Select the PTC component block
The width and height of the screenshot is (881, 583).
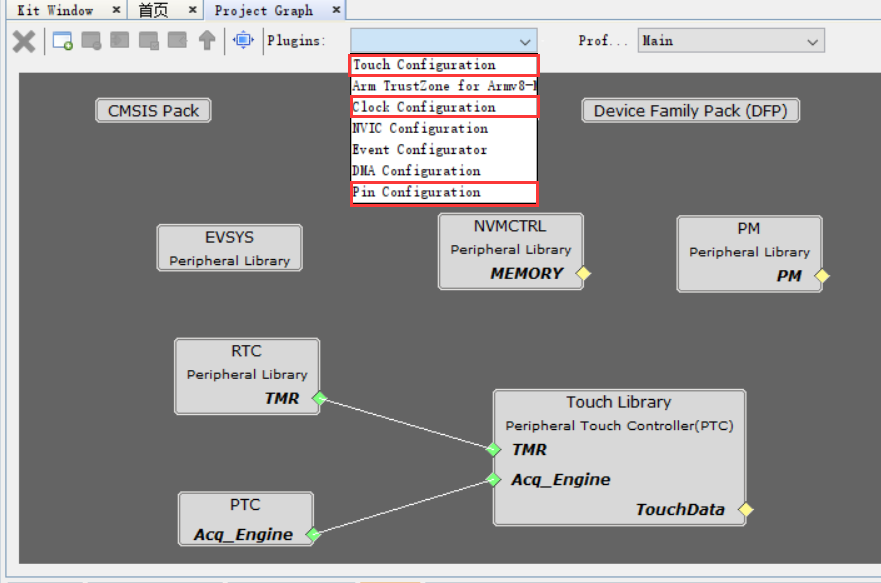coord(246,519)
